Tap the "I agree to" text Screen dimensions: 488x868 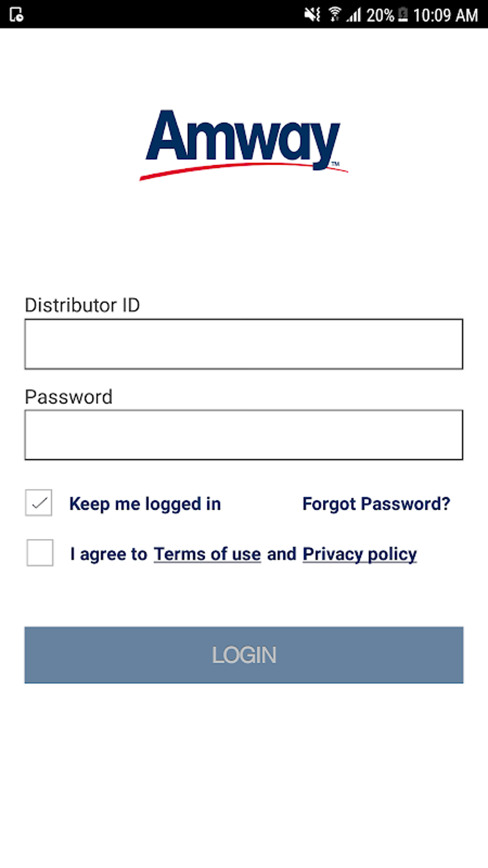109,554
